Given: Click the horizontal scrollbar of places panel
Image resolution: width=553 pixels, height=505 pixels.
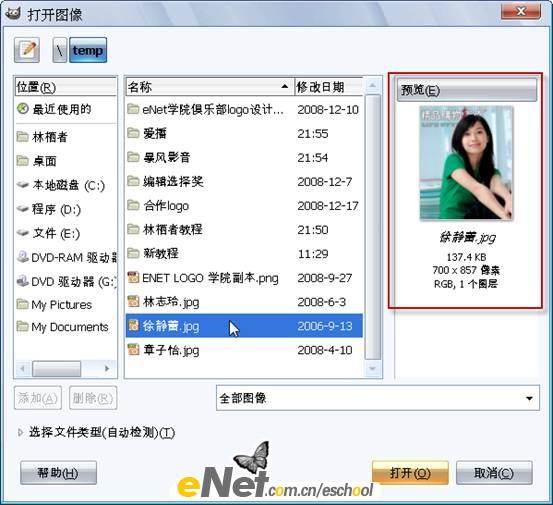Looking at the screenshot, I should pos(66,369).
